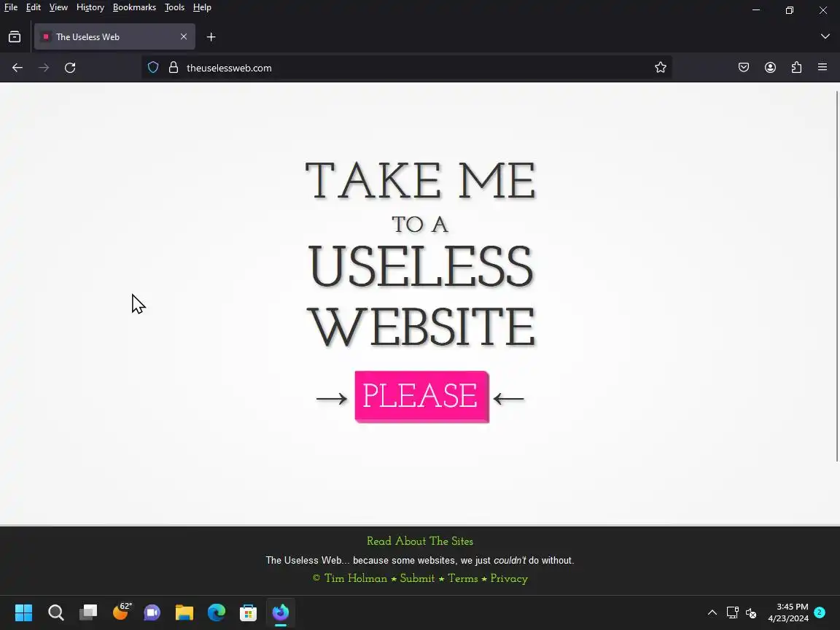Click the muted volume tray icon
This screenshot has width=840, height=630.
pos(751,612)
